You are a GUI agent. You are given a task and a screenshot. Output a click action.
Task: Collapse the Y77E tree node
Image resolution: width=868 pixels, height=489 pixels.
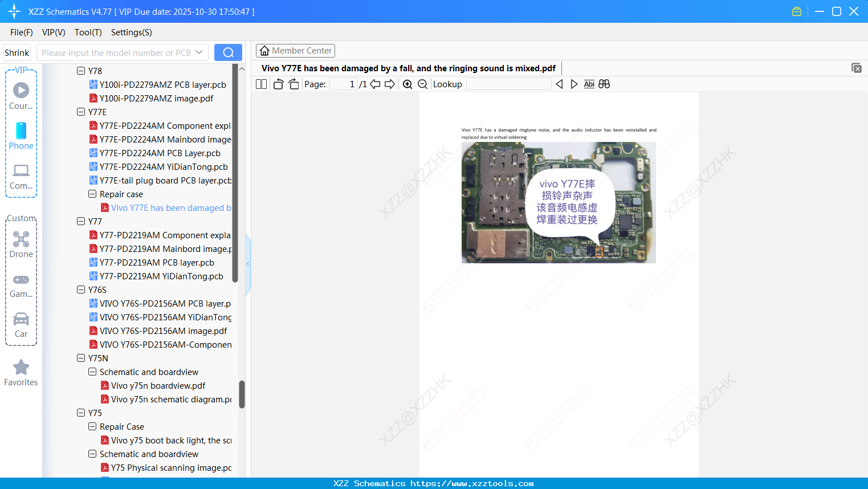81,112
